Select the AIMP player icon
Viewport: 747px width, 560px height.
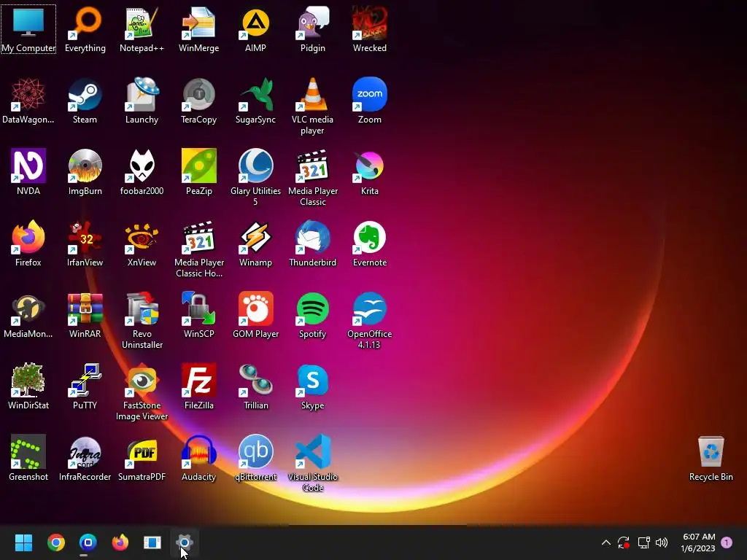(256, 23)
